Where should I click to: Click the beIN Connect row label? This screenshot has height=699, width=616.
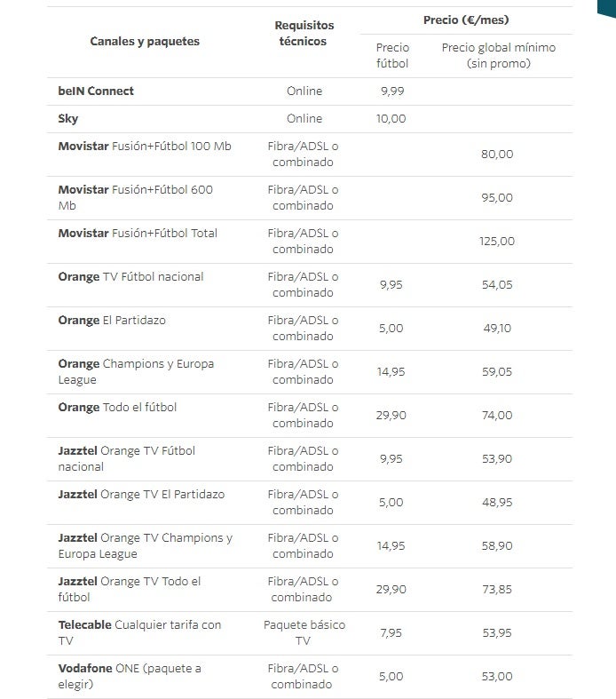(x=96, y=91)
